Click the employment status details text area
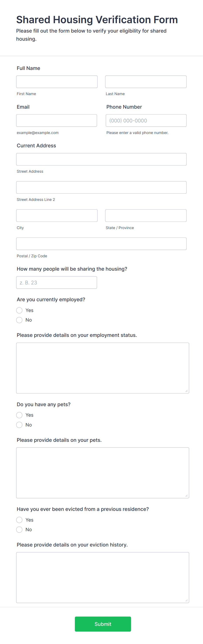This screenshot has height=644, width=203. (102, 367)
